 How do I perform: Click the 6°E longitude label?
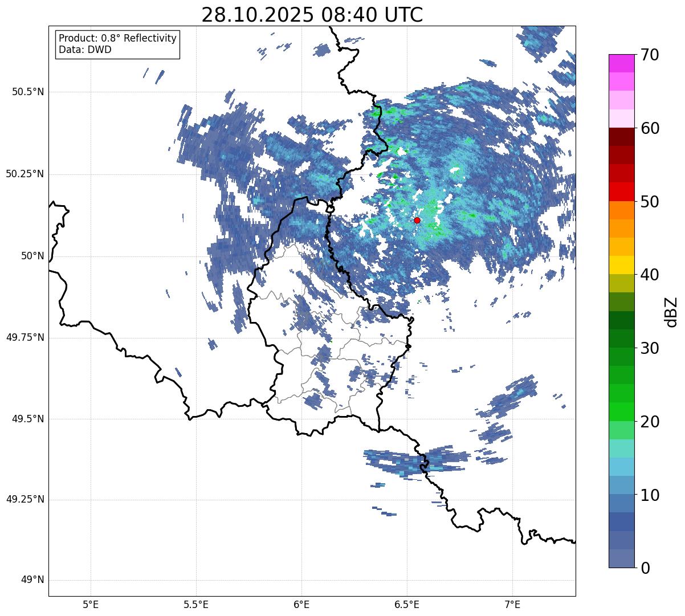[301, 605]
